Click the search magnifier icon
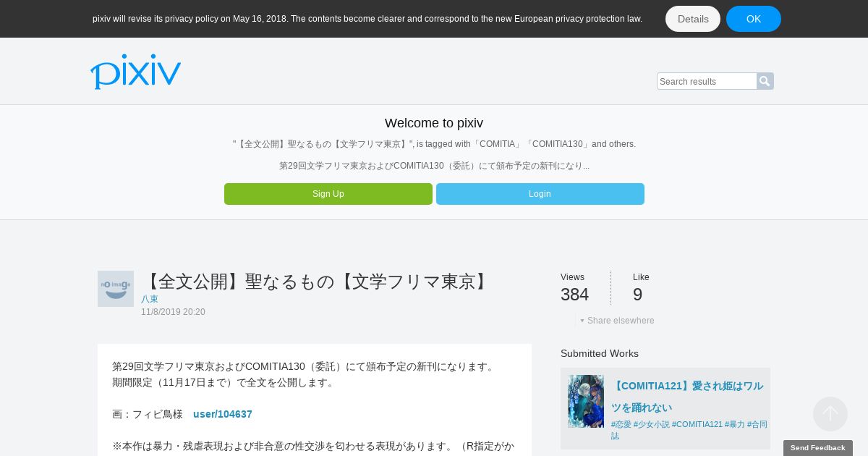Screen dimensions: 868x456 [x=765, y=81]
